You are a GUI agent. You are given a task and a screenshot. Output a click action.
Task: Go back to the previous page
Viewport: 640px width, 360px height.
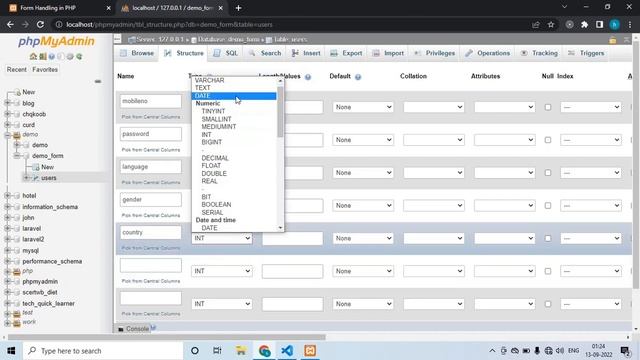point(10,24)
